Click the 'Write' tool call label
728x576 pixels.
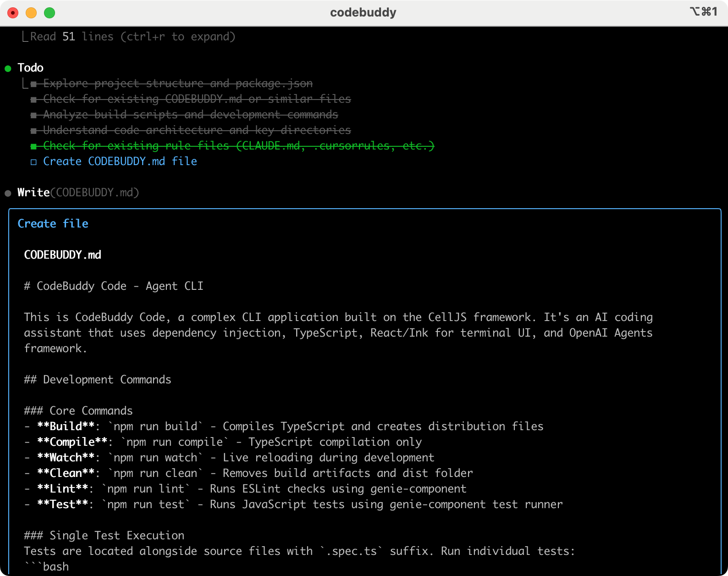point(33,193)
